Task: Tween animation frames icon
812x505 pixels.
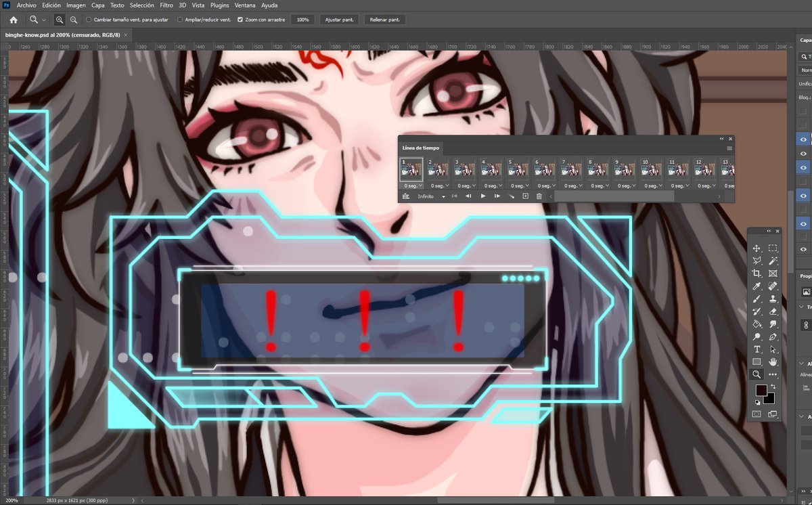Action: (x=512, y=196)
